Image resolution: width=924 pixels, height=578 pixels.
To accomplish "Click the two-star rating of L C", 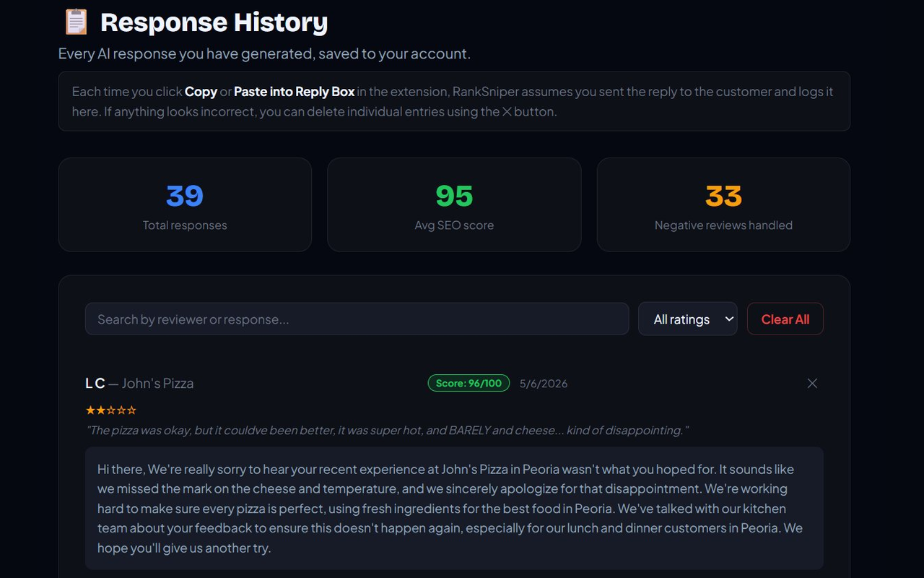I will [110, 410].
